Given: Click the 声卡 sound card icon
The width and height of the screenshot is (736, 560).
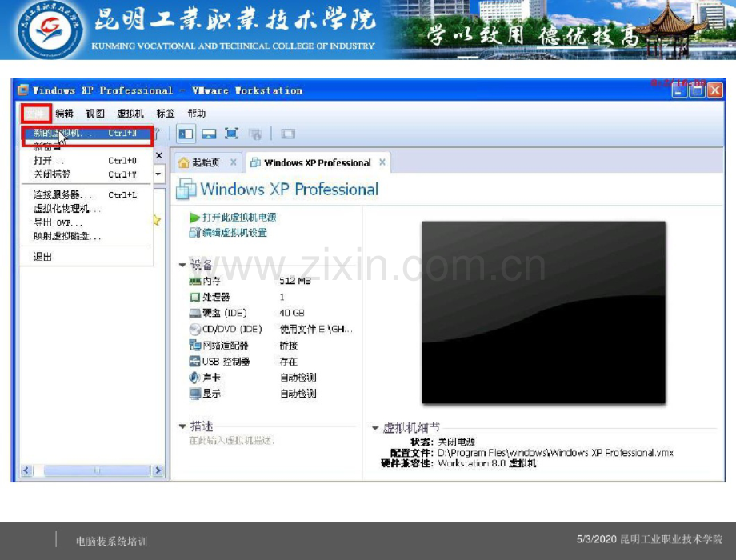Looking at the screenshot, I should 194,378.
